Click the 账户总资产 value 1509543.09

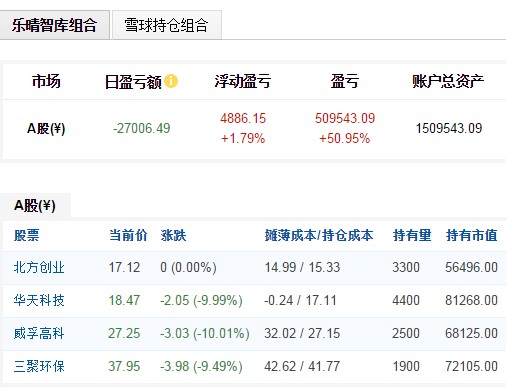point(449,128)
